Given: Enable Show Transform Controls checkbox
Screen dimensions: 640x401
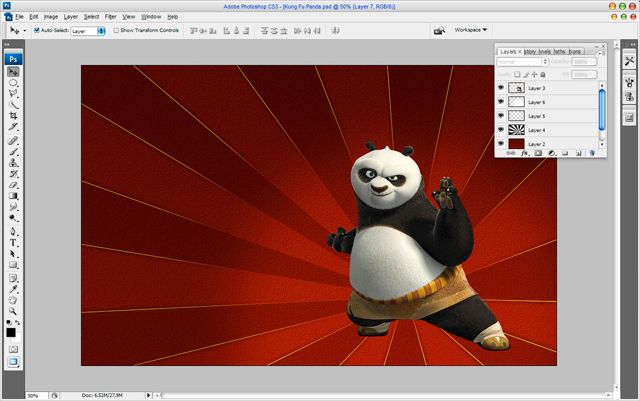Looking at the screenshot, I should click(x=116, y=30).
